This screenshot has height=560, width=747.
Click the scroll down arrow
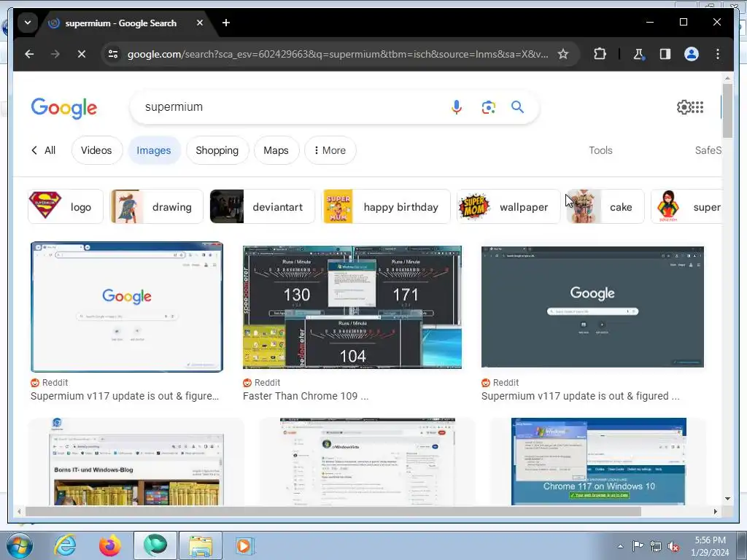click(x=727, y=499)
